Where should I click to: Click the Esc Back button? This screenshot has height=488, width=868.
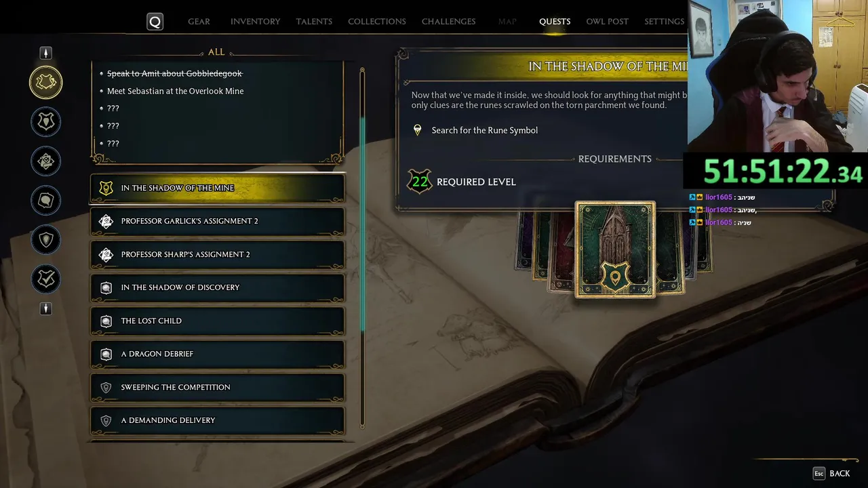(831, 474)
